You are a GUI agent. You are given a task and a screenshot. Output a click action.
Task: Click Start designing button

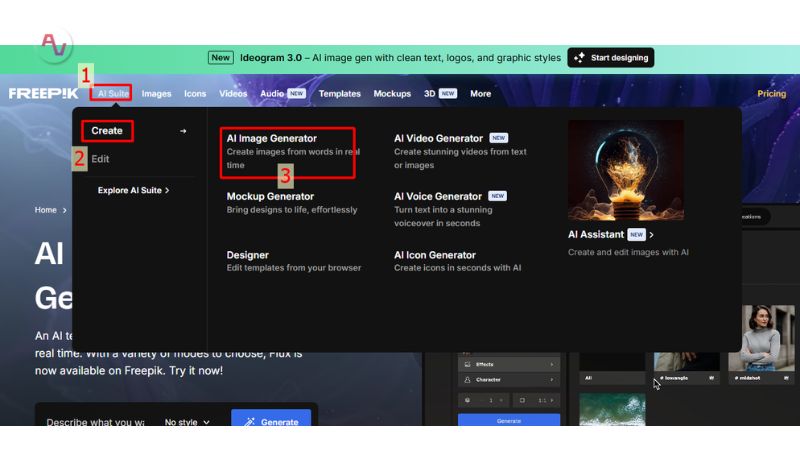(611, 58)
